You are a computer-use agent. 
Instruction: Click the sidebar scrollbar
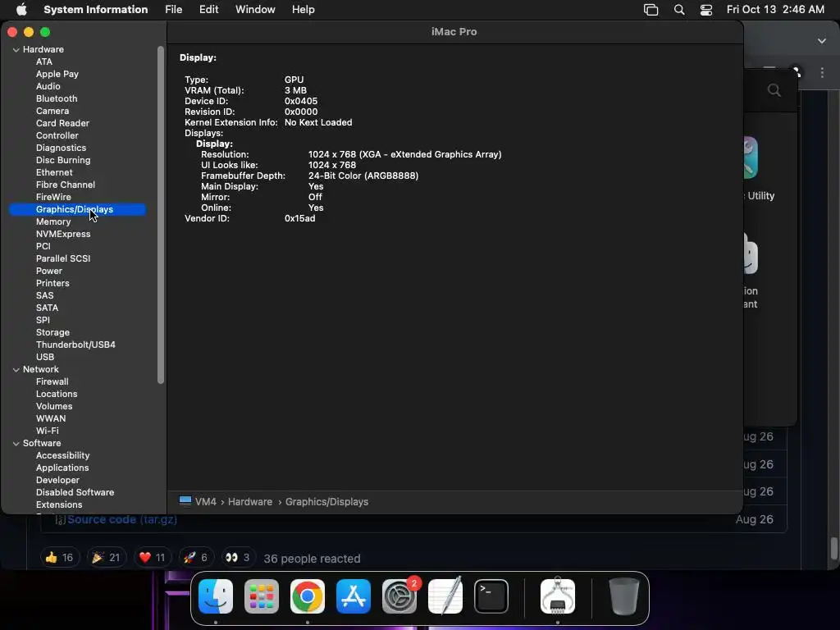[160, 214]
